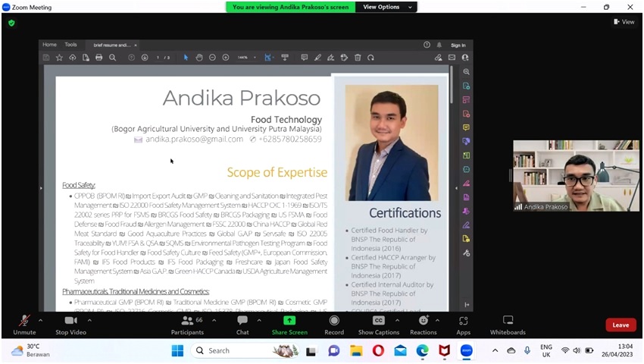Click the help question mark icon in Acrobat
Image resolution: width=644 pixels, height=364 pixels.
coord(427,45)
